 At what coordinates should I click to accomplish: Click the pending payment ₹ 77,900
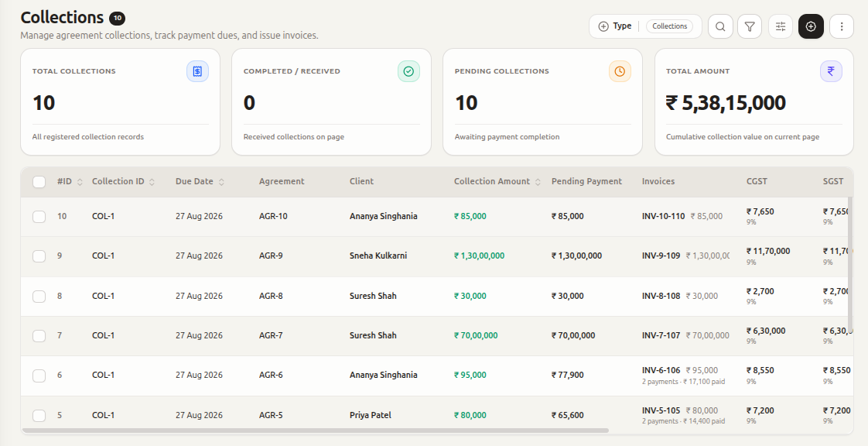(567, 375)
